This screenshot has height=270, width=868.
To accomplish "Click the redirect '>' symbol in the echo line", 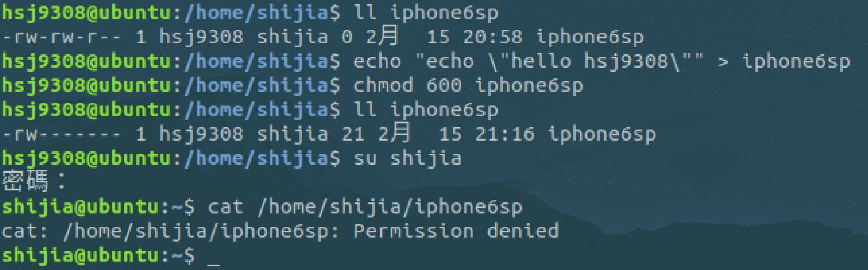I will pos(723,61).
